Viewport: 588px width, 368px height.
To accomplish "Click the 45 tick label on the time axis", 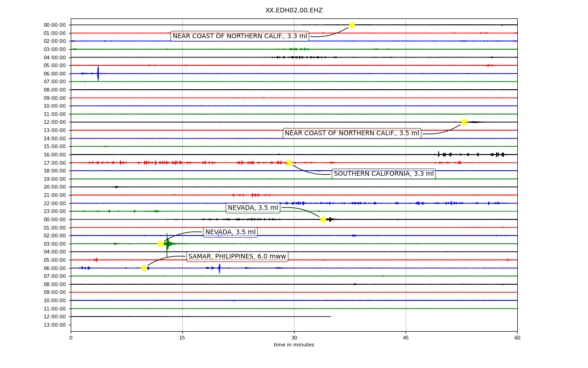I will click(406, 338).
